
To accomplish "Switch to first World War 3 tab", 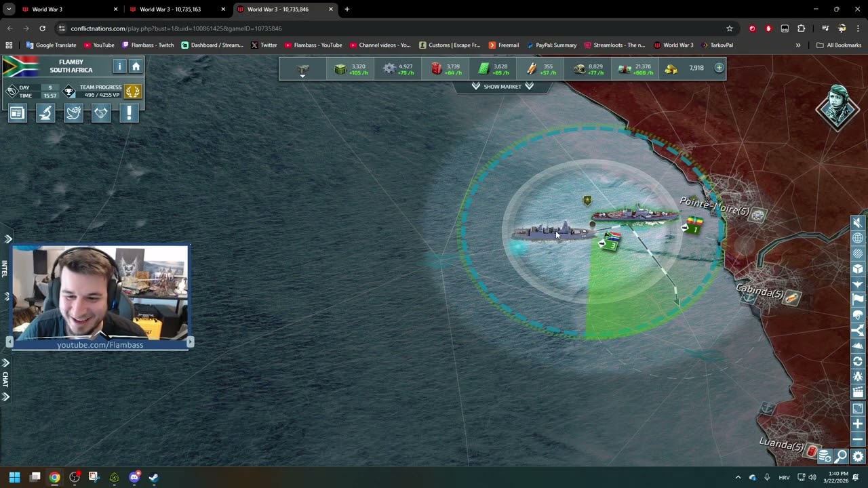I will 69,9.
